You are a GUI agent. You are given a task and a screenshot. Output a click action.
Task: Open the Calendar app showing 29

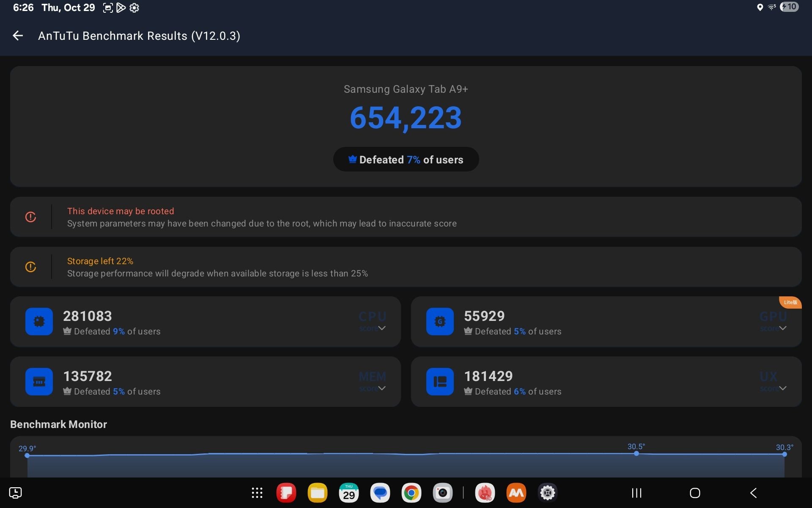click(349, 493)
